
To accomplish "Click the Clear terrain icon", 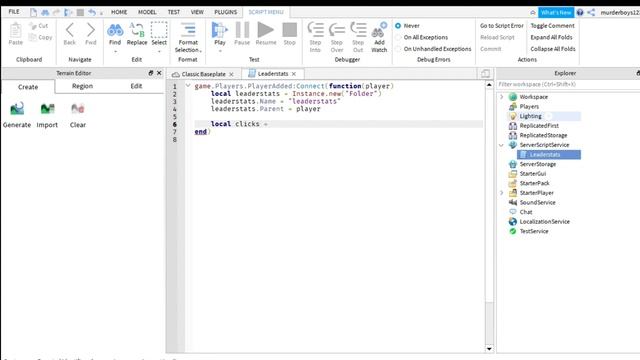I will point(78,109).
